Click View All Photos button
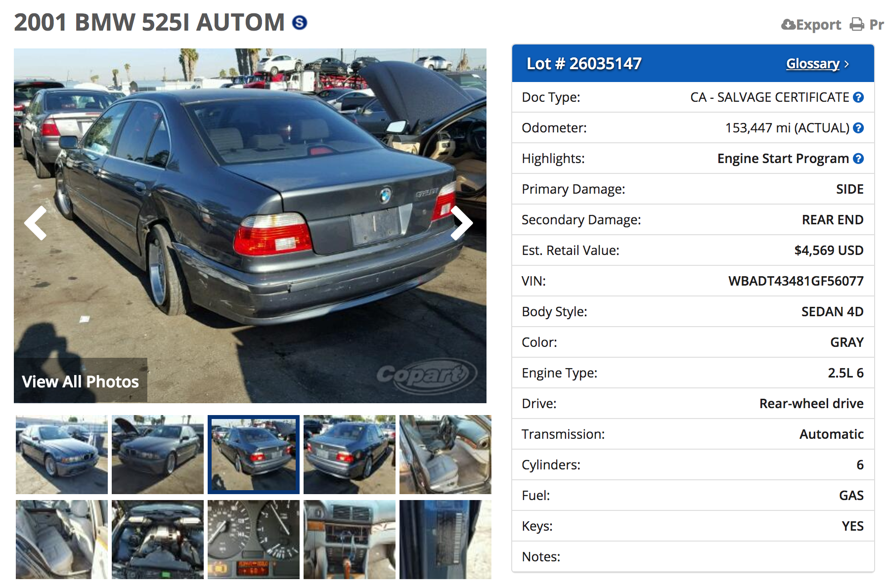Viewport: 885px width, 588px height. [81, 381]
